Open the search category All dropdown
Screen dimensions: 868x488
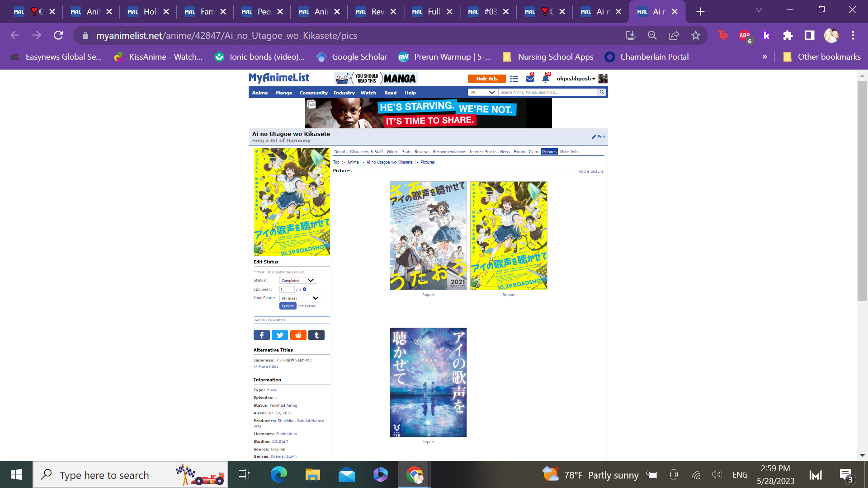pyautogui.click(x=482, y=92)
